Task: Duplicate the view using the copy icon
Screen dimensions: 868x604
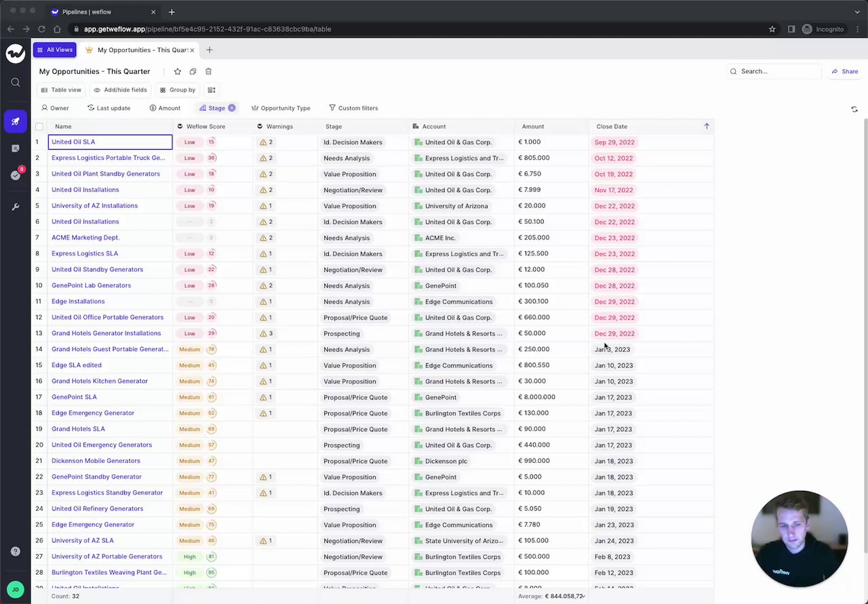Action: coord(193,71)
